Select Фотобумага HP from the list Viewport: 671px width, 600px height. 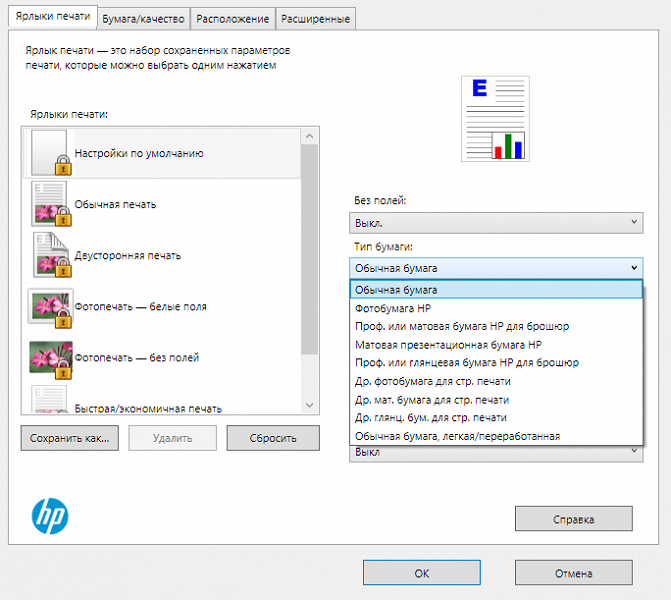(x=391, y=308)
